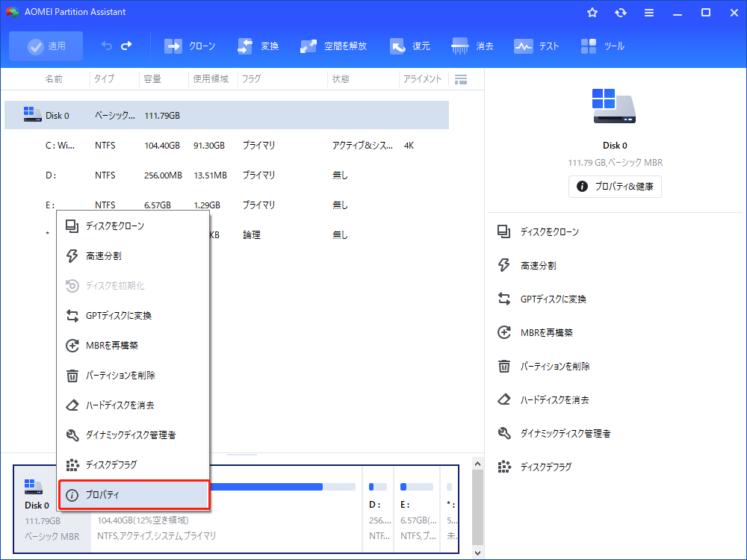Click the refresh icon in title bar
The width and height of the screenshot is (747, 560).
pos(620,13)
